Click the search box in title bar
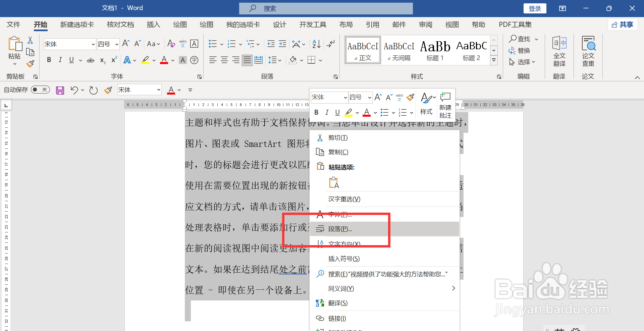644x331 pixels. pos(326,8)
